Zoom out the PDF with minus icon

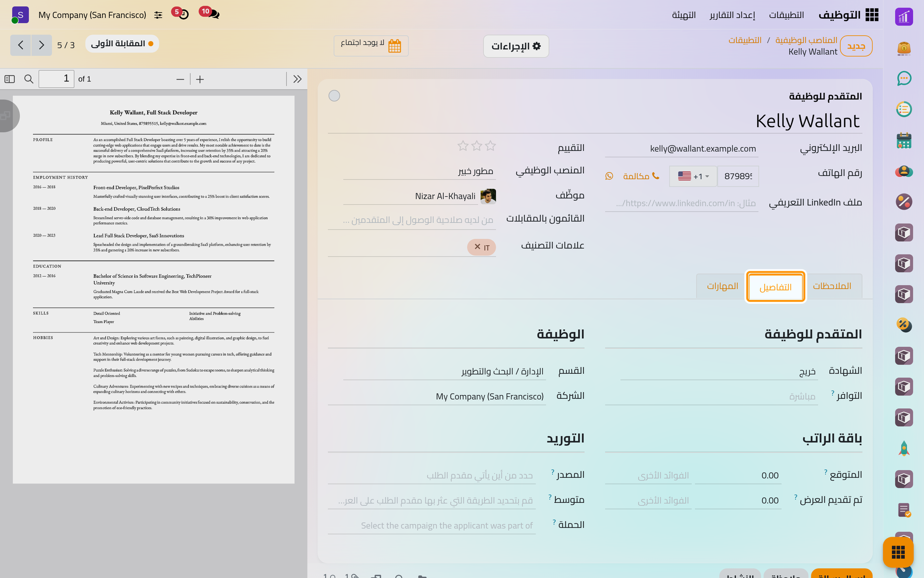coord(180,79)
